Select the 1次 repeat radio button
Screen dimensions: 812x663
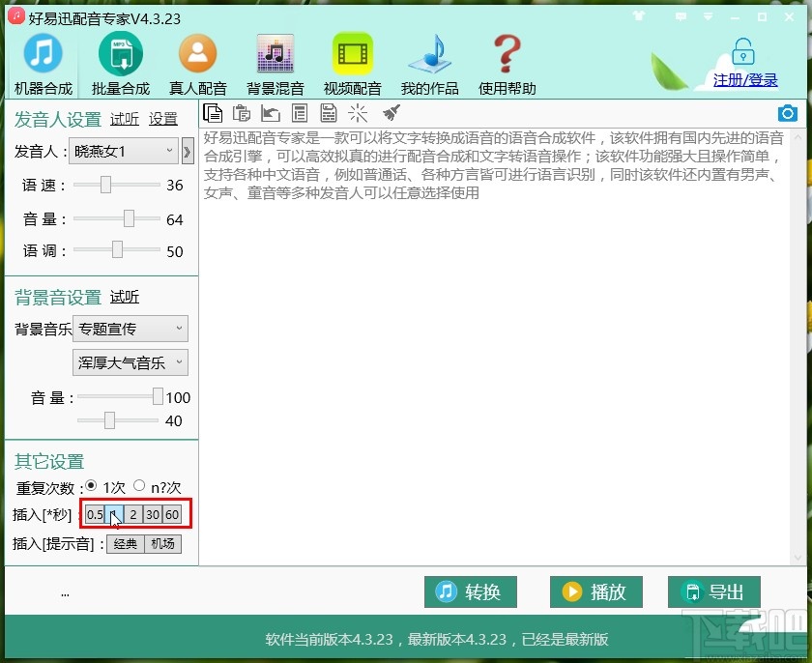pos(91,485)
